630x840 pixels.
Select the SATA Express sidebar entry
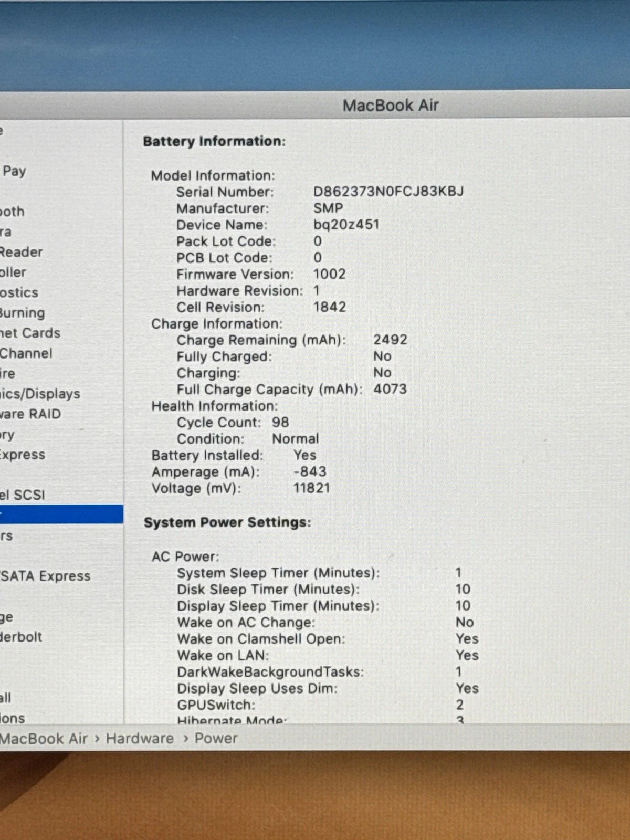point(46,576)
